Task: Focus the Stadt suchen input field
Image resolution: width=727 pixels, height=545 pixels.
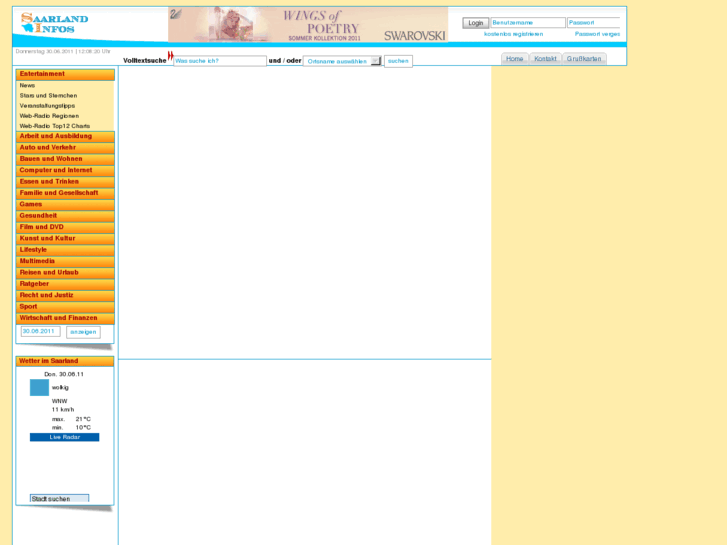Action: [59, 498]
